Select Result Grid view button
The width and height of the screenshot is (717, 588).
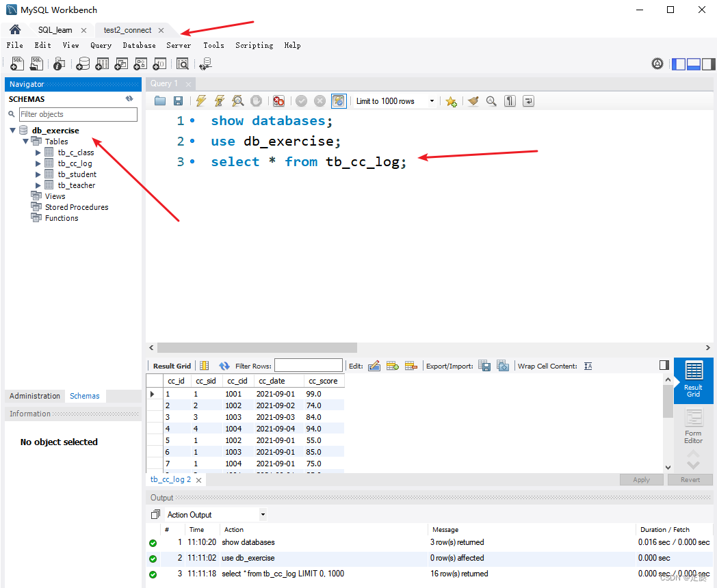pos(693,380)
